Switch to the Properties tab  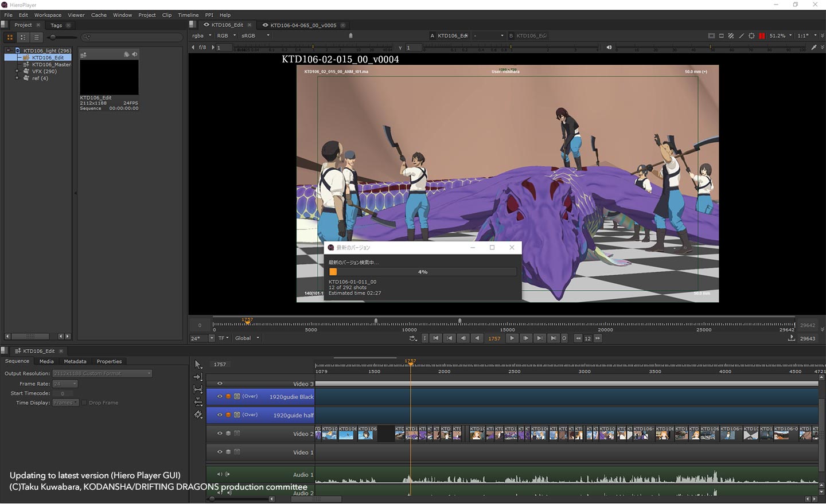(x=109, y=361)
